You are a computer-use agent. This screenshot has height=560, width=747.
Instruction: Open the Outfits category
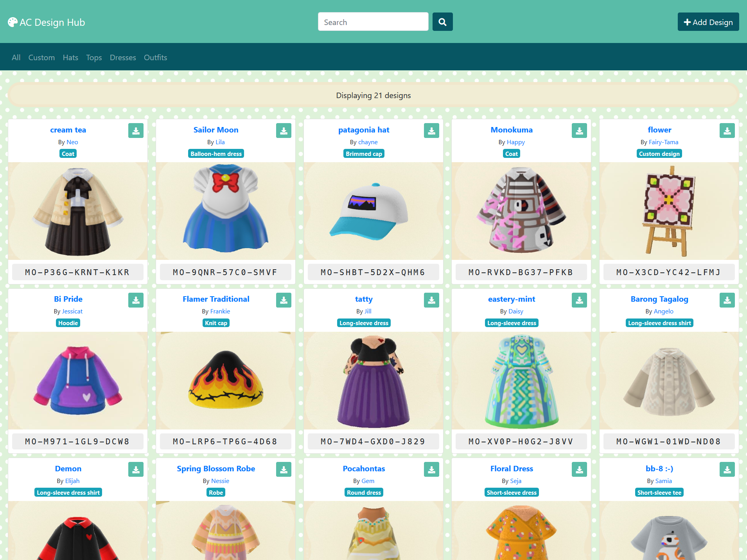[x=155, y=57]
